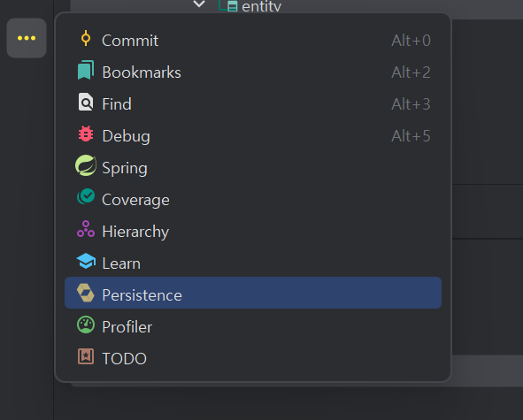Select Hierarchy from the popup list
523x420 pixels.
253,232
